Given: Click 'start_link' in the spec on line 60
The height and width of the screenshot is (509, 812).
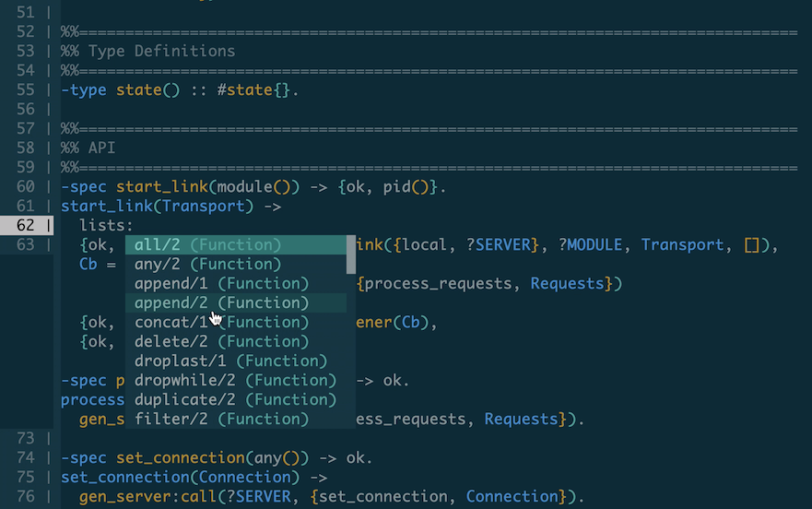Looking at the screenshot, I should pyautogui.click(x=161, y=186).
